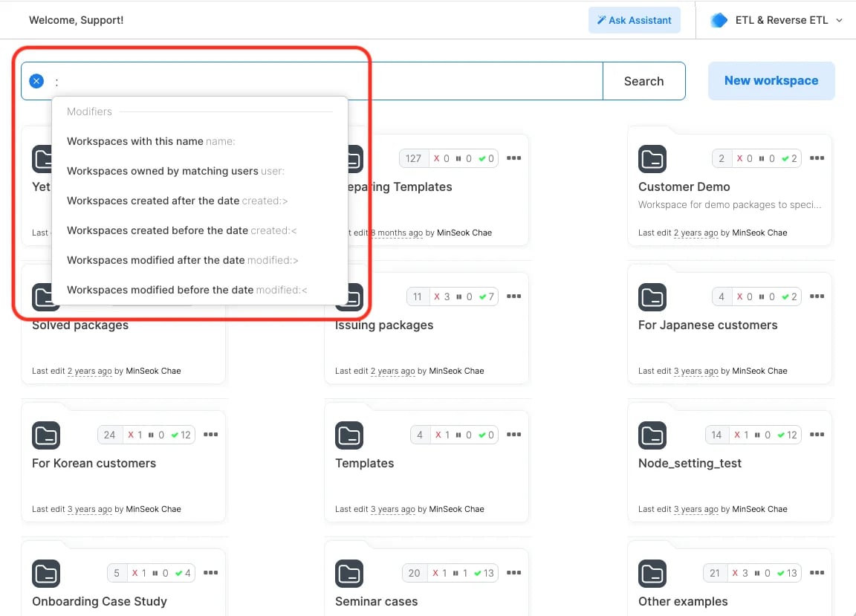Open Node_setting_test folder icon
Screen dimensions: 856x616
coord(652,435)
